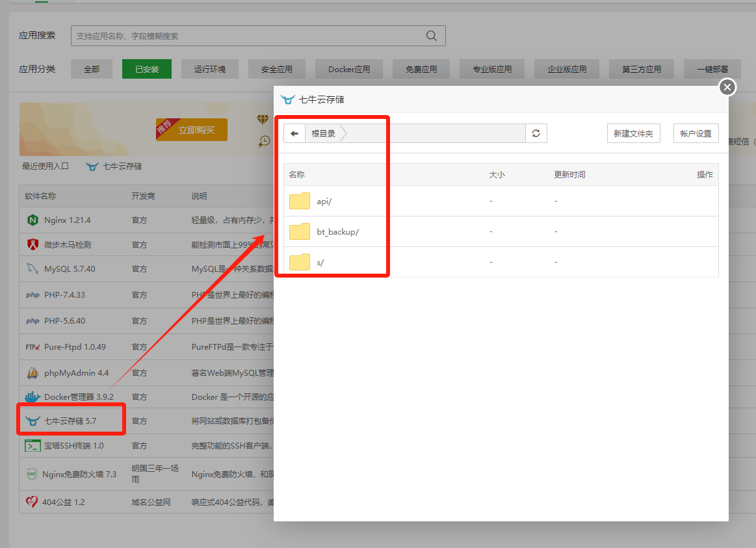Select the 全部 category tab
The width and height of the screenshot is (756, 548).
point(92,69)
